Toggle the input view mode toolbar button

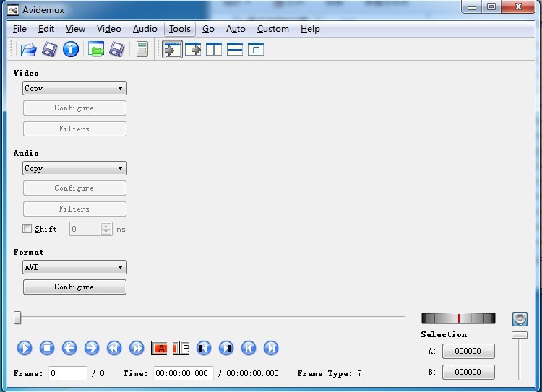click(172, 49)
